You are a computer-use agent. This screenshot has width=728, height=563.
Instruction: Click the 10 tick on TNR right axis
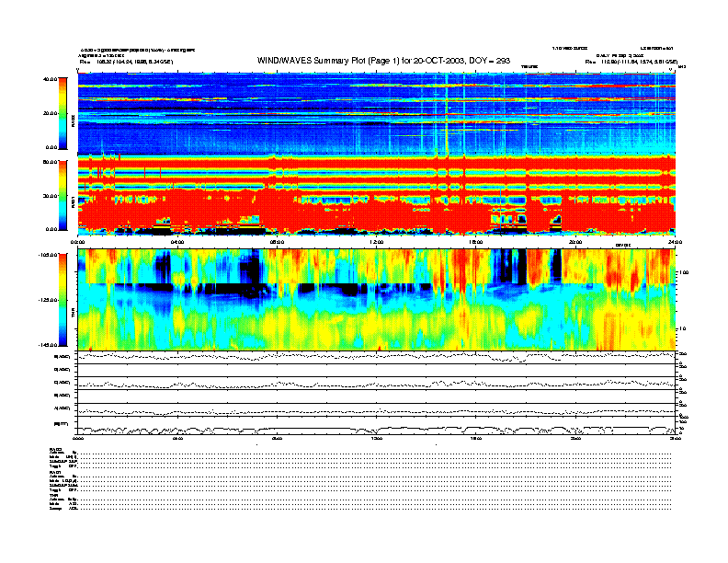(684, 328)
